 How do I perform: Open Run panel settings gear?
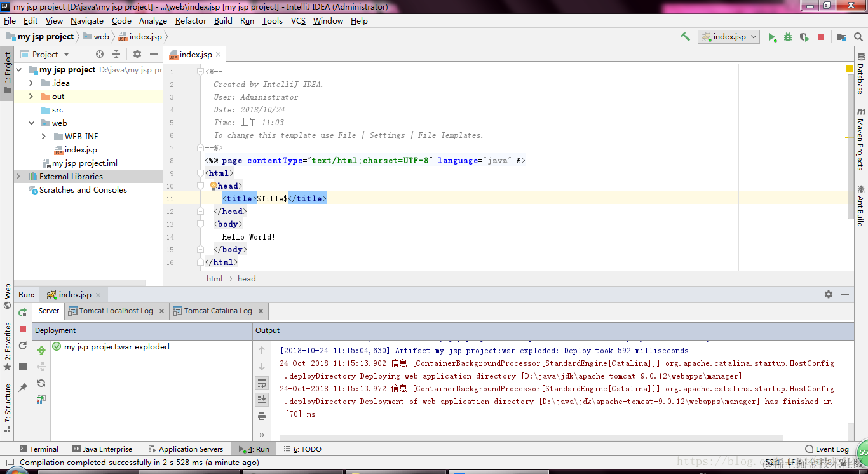coord(829,294)
